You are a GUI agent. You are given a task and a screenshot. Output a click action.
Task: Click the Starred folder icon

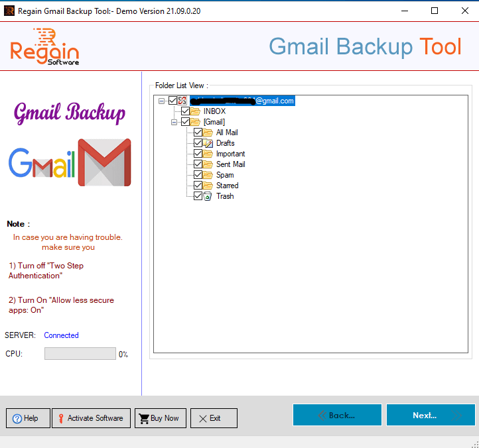tap(208, 186)
